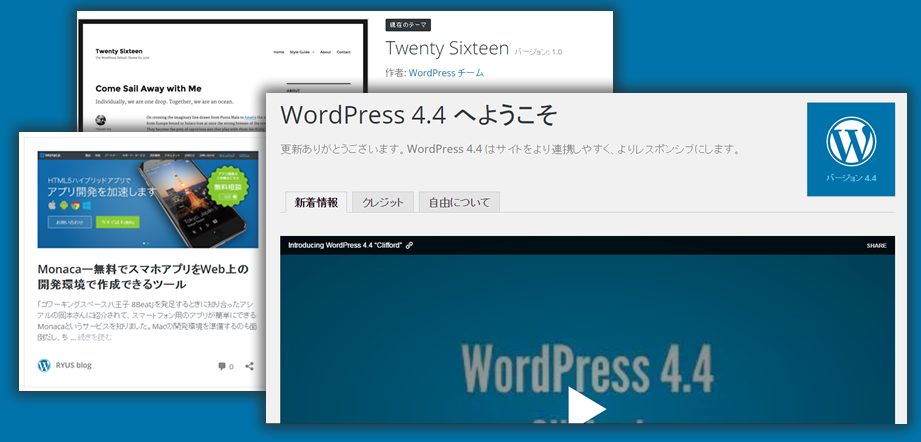Open Contact in the Twenty Sixteen preview menu
This screenshot has height=442, width=921.
pyautogui.click(x=344, y=52)
